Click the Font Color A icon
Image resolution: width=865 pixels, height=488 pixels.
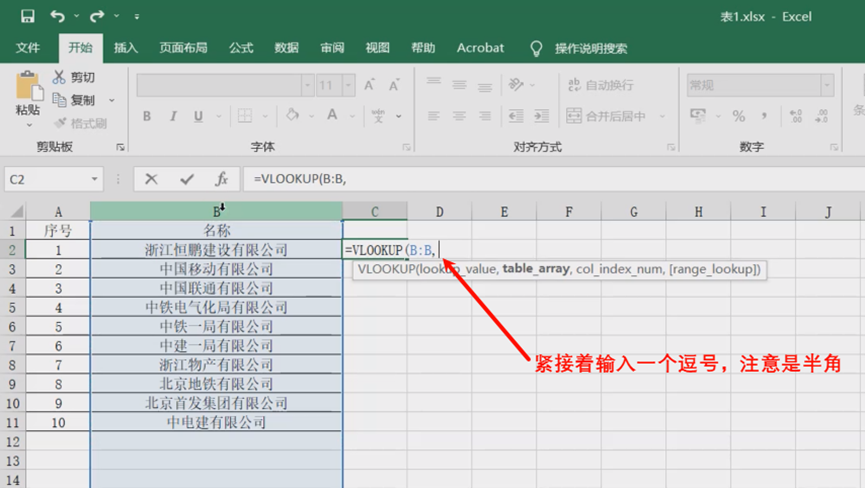[x=332, y=115]
